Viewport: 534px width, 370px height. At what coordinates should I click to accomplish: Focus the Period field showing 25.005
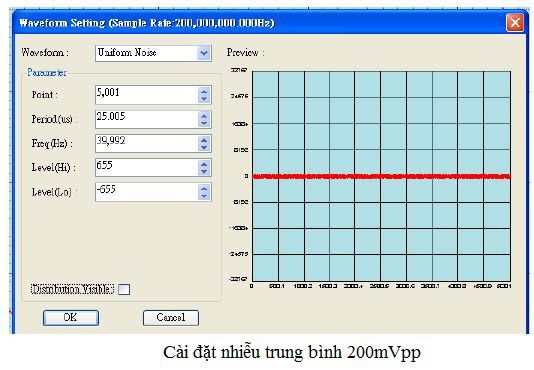pos(147,119)
